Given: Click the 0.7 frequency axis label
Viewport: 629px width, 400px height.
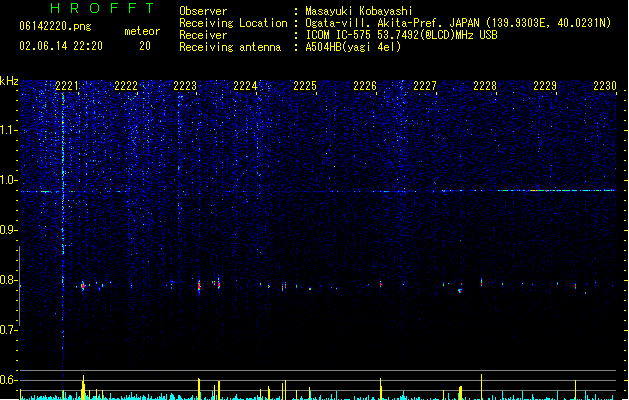Looking at the screenshot, I should tap(8, 330).
